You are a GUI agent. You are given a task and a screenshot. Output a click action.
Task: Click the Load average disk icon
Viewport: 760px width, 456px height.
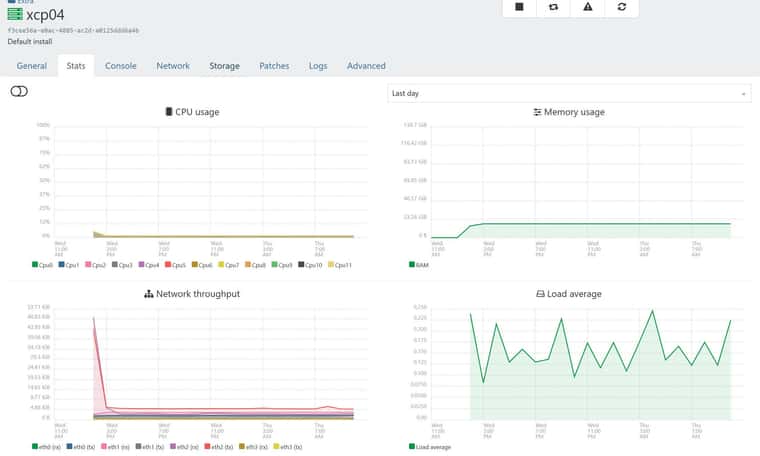pos(540,294)
